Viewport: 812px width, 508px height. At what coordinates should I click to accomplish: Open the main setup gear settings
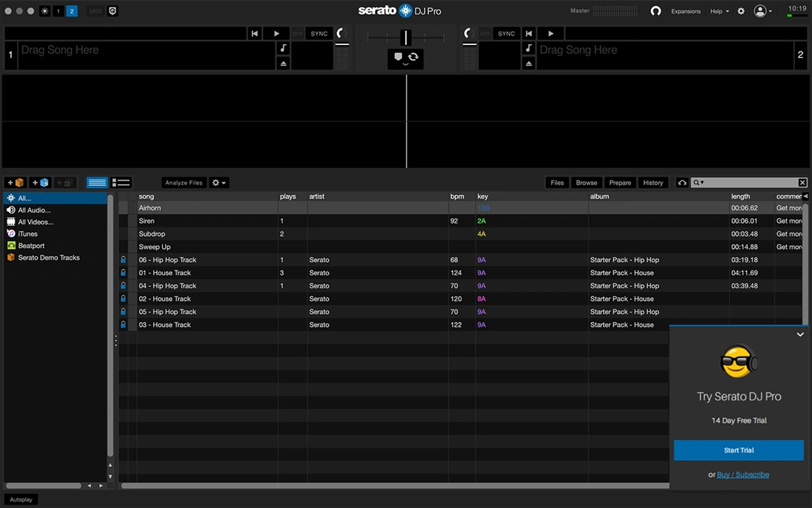point(740,11)
